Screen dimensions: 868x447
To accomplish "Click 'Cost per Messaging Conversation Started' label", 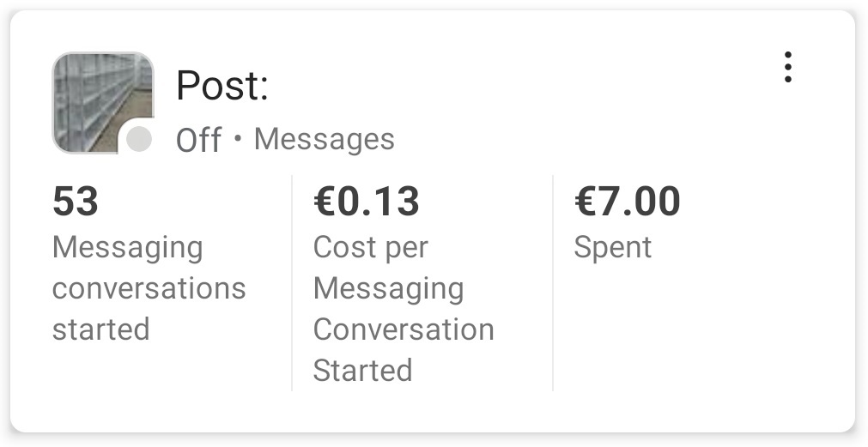I will [404, 309].
